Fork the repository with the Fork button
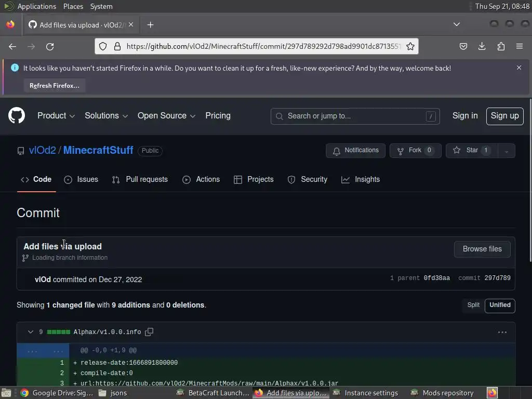532x399 pixels. [415, 151]
